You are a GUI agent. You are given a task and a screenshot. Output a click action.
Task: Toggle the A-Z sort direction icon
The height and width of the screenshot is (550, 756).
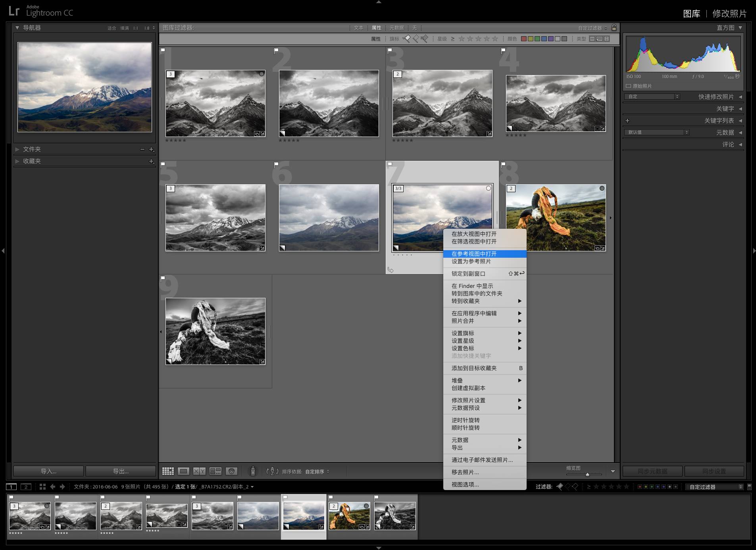[272, 471]
